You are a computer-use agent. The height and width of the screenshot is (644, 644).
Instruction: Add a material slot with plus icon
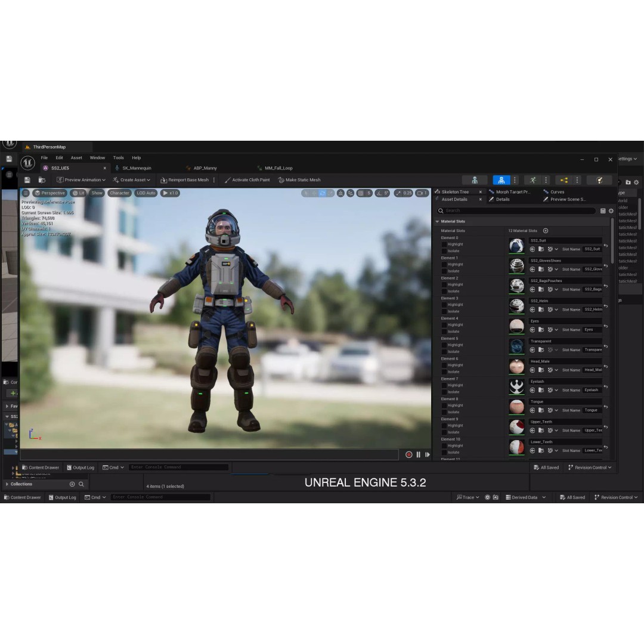click(546, 231)
